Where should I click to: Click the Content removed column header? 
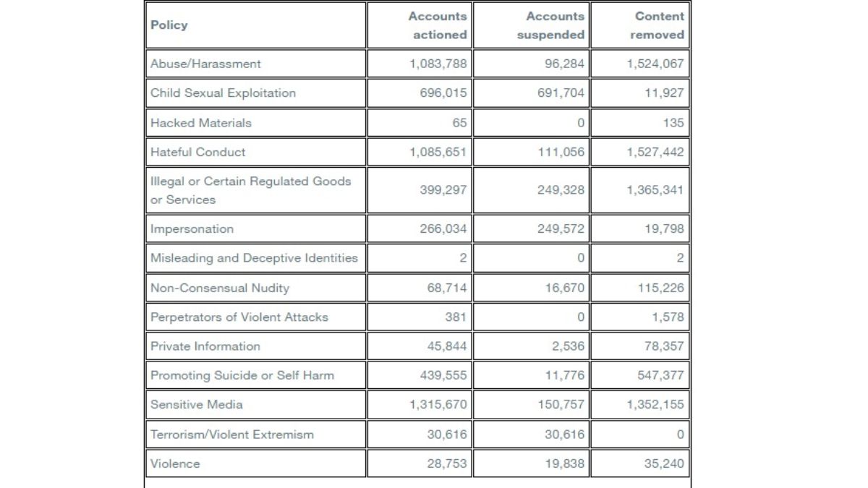point(657,25)
